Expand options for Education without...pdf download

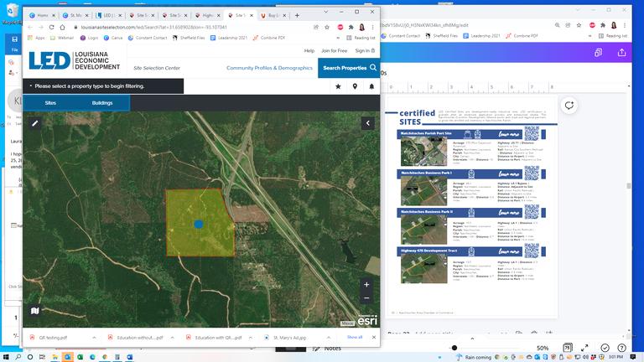pyautogui.click(x=172, y=338)
